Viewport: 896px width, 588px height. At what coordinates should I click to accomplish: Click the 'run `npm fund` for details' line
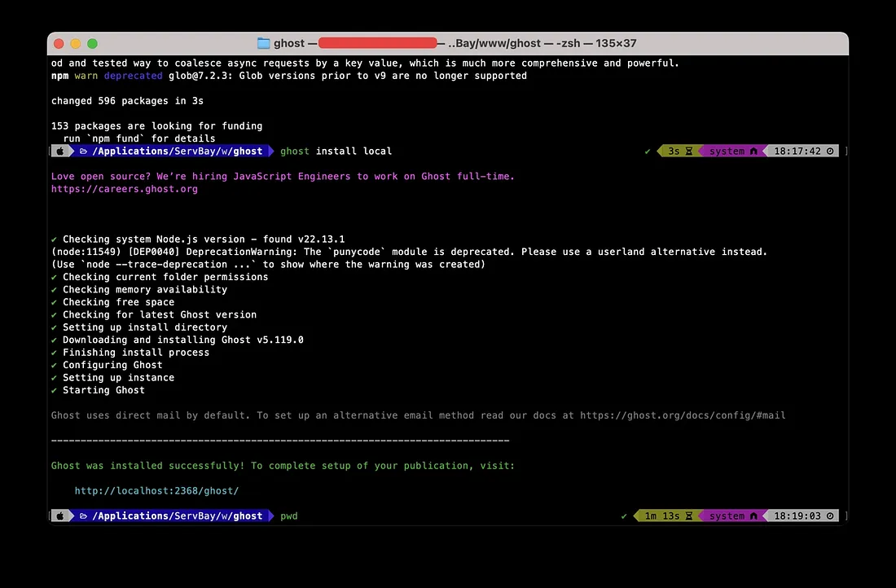pyautogui.click(x=139, y=139)
